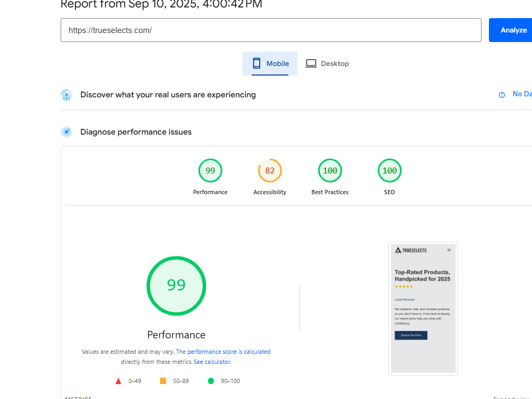Click the real users experience icon
532x399 pixels.
[66, 95]
